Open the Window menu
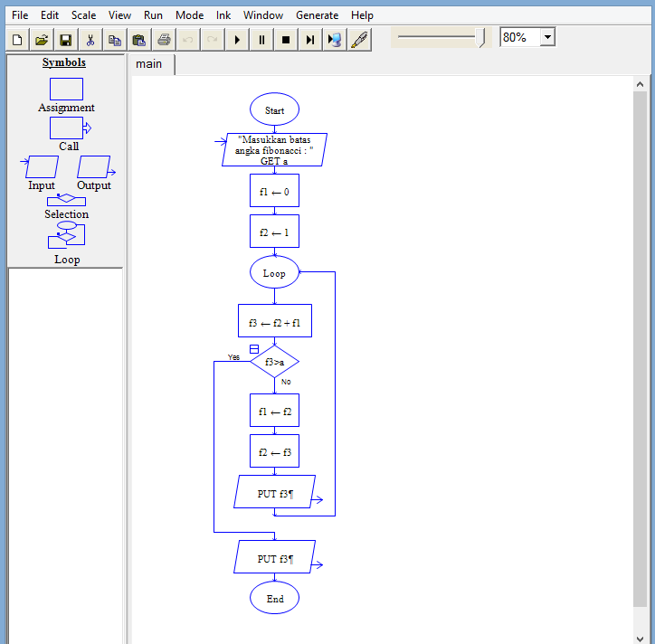Image resolution: width=655 pixels, height=644 pixels. [262, 15]
